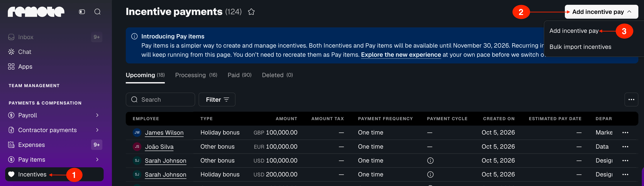Click the info icon in Pay items banner
Viewport: 644px width, 186px height.
click(134, 36)
